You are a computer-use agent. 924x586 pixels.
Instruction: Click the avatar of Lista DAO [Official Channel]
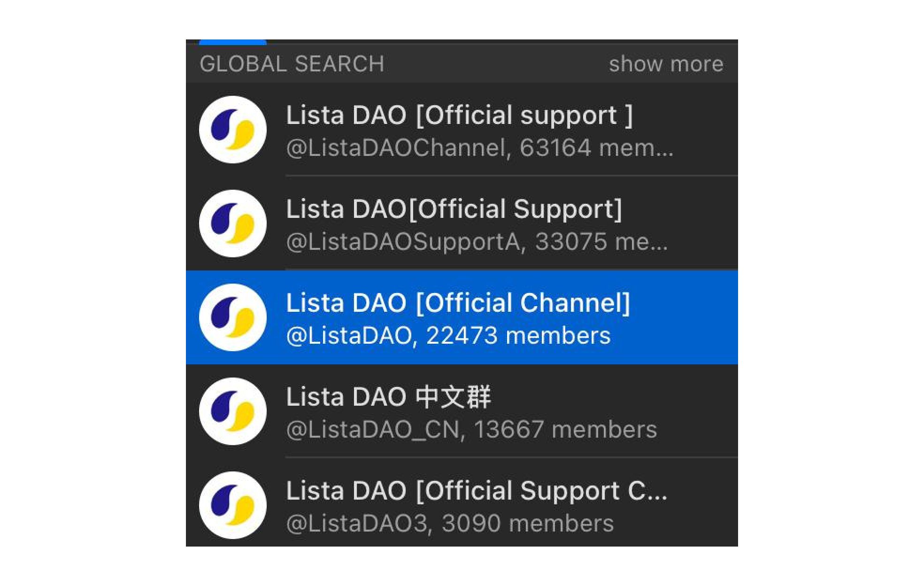click(232, 317)
